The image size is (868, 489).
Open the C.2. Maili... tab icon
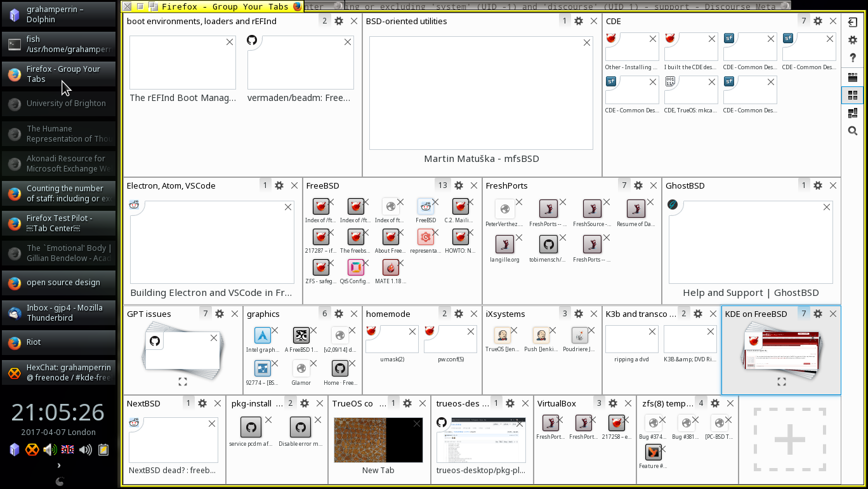point(461,206)
